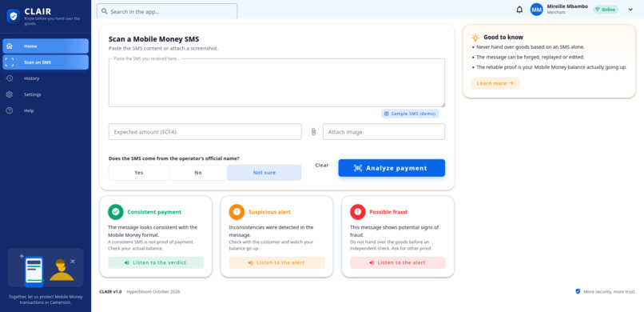Click the Analyze payment button
This screenshot has width=644, height=312.
click(392, 168)
